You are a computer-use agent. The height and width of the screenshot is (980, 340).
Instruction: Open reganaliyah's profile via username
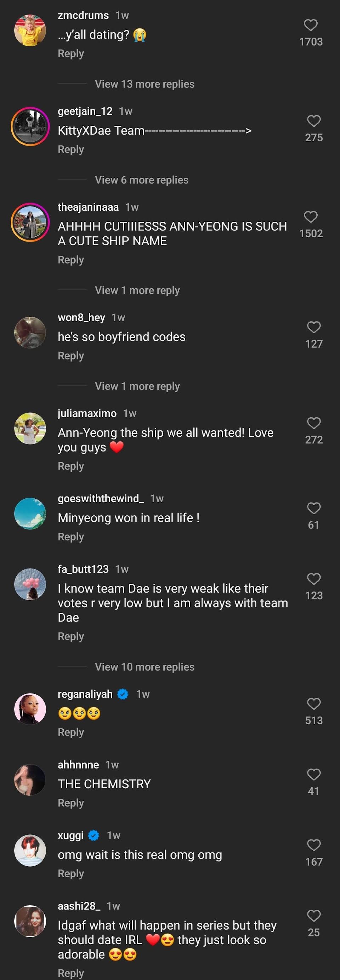[x=85, y=694]
